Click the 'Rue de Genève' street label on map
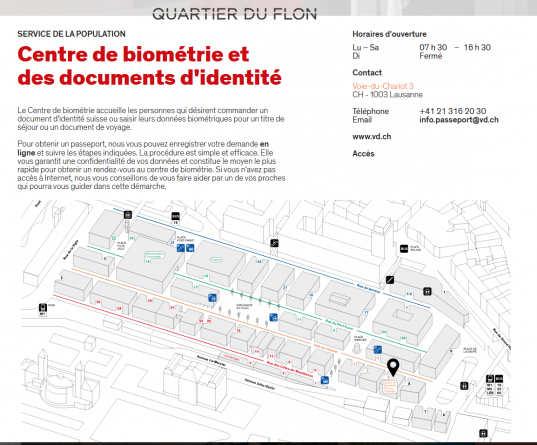The image size is (537, 445). click(369, 288)
